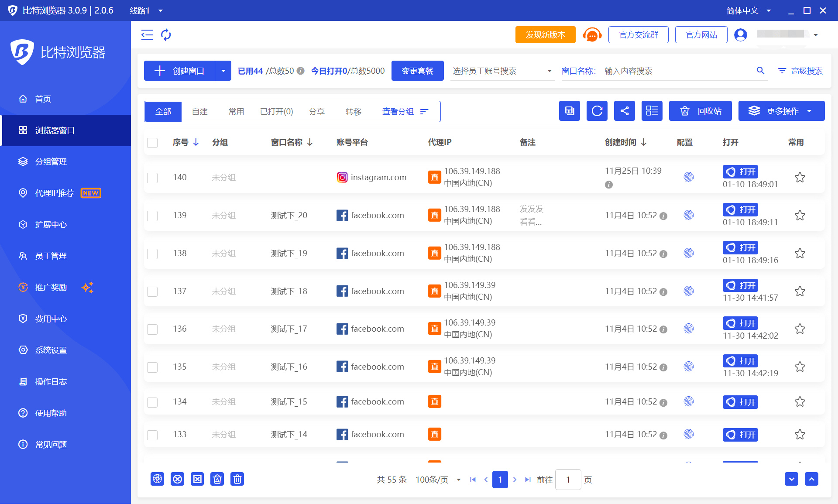The height and width of the screenshot is (504, 838).
Task: Check the checkbox for row 139
Action: pyautogui.click(x=152, y=216)
